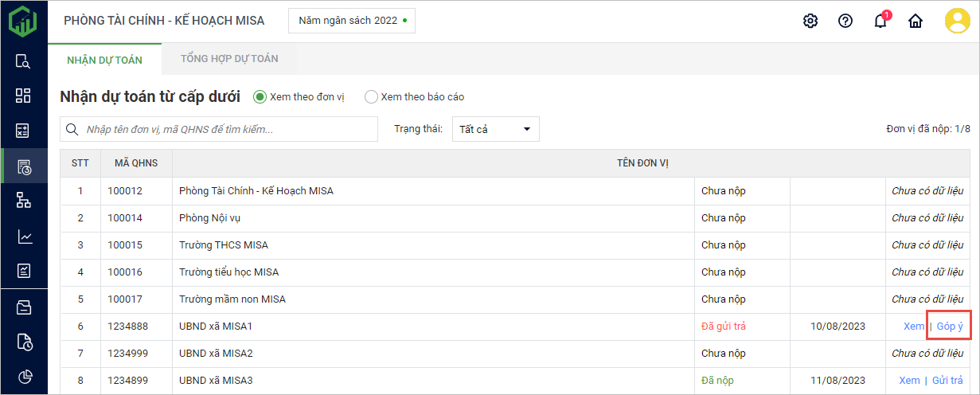Click 'Xem' link for UBND xã MISA3
This screenshot has width=980, height=395.
(x=909, y=381)
